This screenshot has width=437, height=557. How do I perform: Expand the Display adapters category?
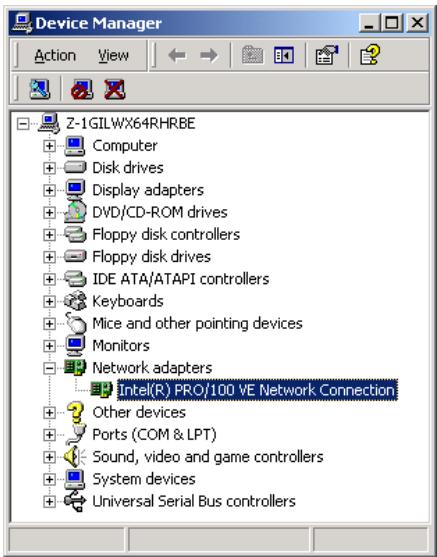(x=49, y=190)
